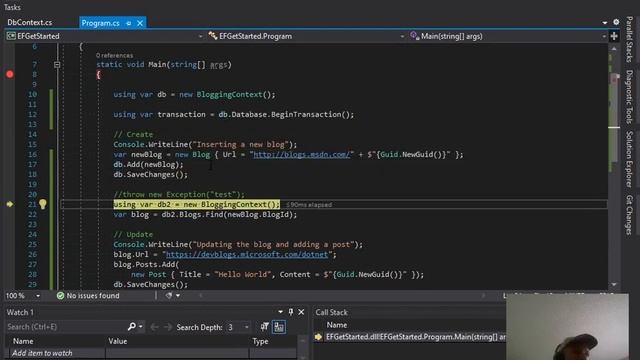Open the Solution Explorer side tab
Viewport: 640px width, 360px height.
[629, 159]
